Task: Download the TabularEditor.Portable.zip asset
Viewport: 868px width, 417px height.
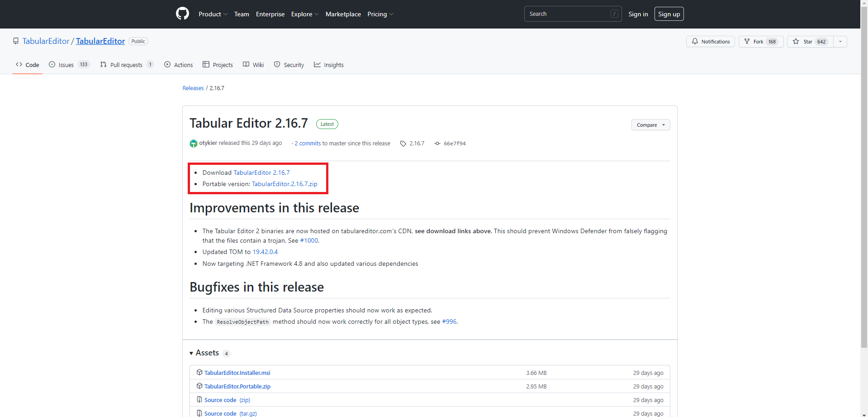Action: pyautogui.click(x=237, y=387)
